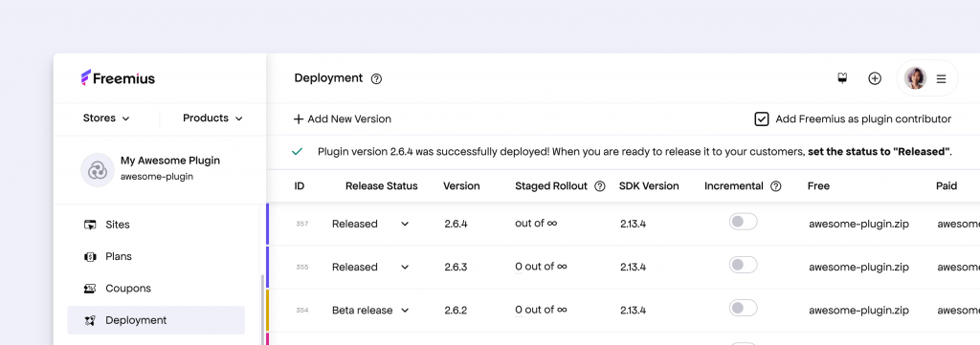Download free awesome-plugin.zip for version 2.6.4
The image size is (980, 345).
pos(858,224)
